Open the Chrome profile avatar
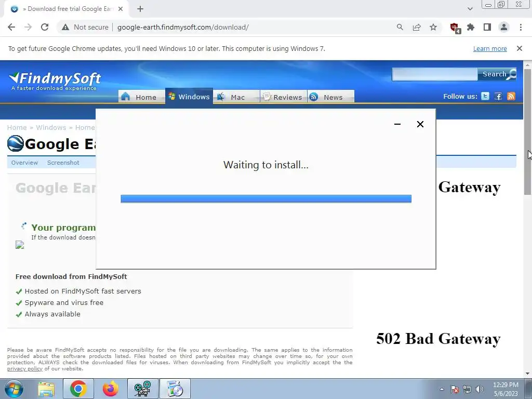532x399 pixels. pos(504,27)
